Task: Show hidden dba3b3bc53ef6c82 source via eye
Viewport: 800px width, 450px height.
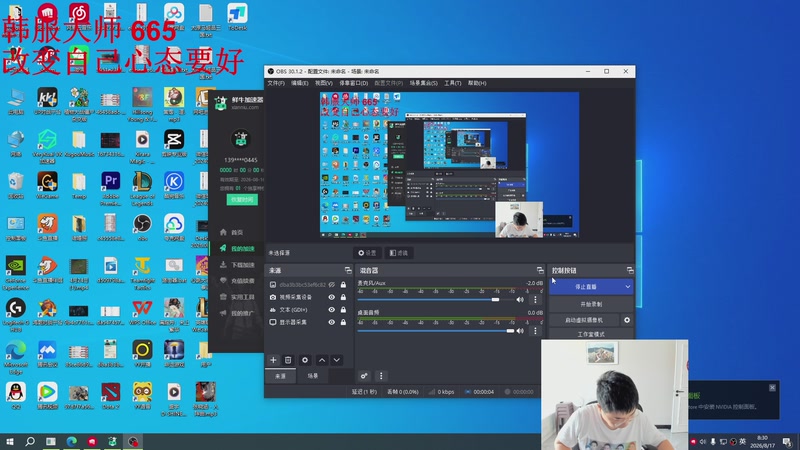Action: point(332,284)
